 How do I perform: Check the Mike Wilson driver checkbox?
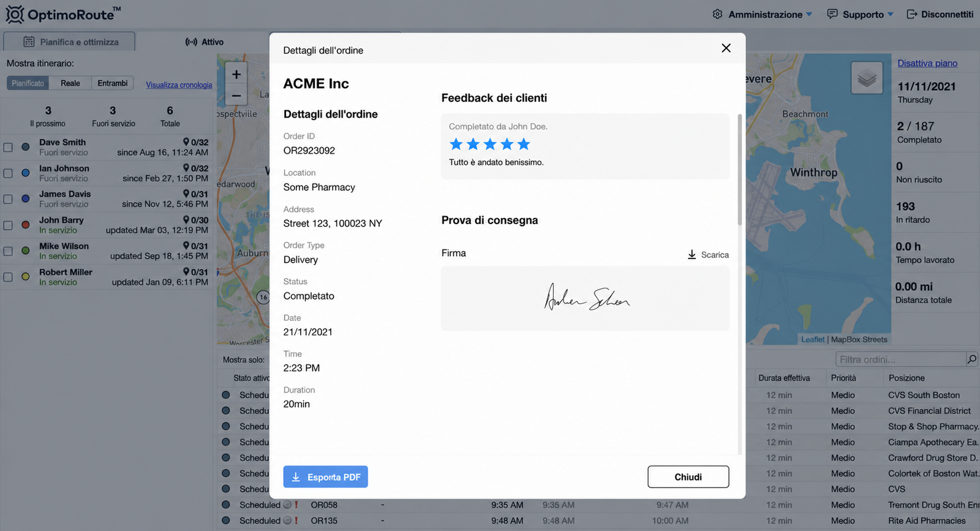[x=8, y=251]
